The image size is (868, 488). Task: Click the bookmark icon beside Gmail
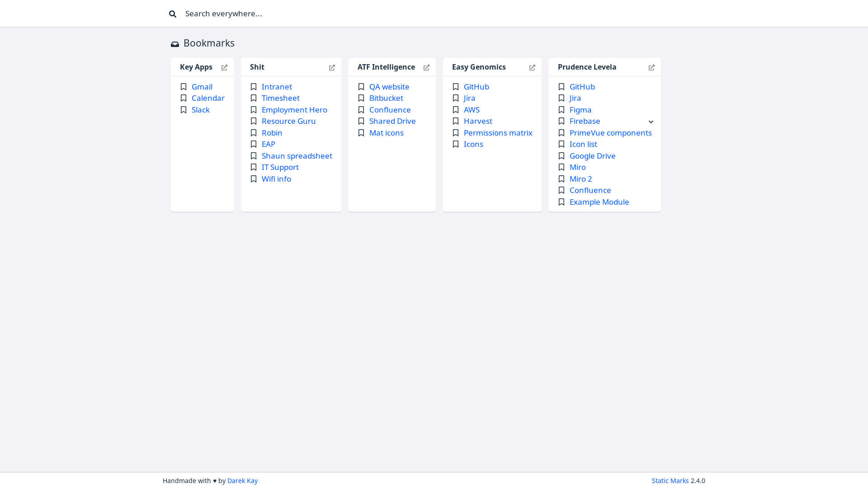pos(184,87)
